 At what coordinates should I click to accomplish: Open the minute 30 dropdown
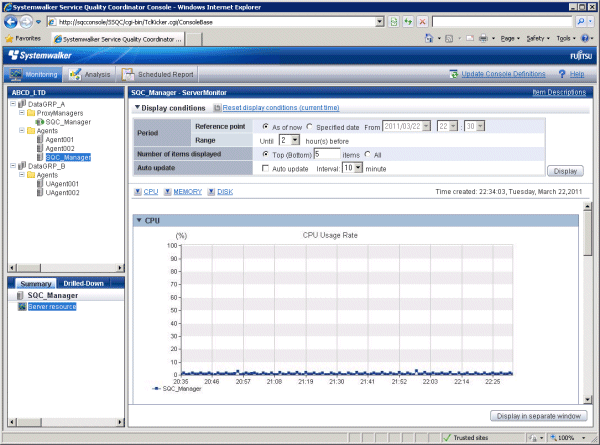[481, 126]
